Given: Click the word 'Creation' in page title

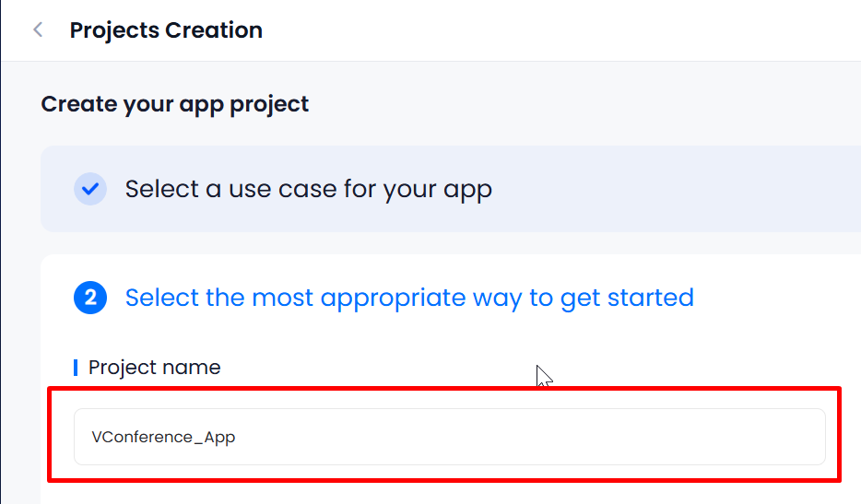Looking at the screenshot, I should [x=214, y=30].
